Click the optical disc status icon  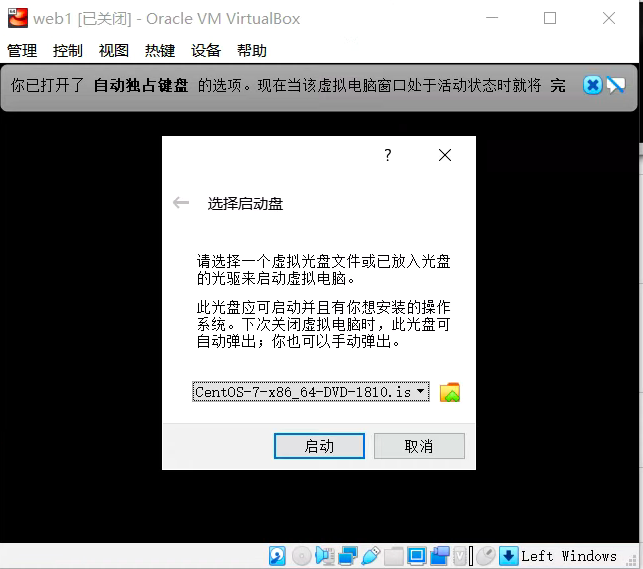(301, 556)
